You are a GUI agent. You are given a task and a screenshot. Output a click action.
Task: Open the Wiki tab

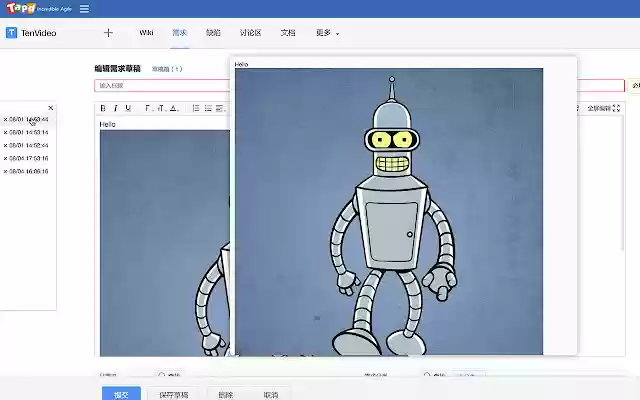[146, 33]
